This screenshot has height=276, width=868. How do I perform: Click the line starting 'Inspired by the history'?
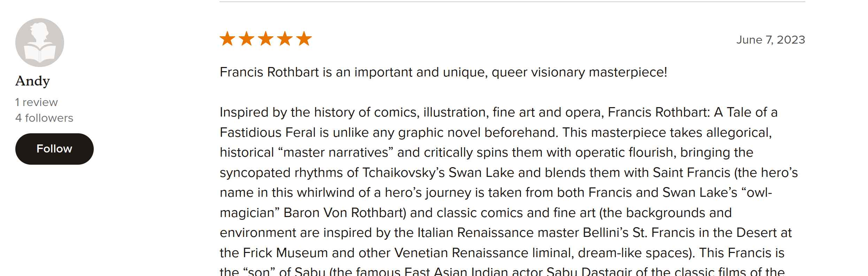coord(499,112)
